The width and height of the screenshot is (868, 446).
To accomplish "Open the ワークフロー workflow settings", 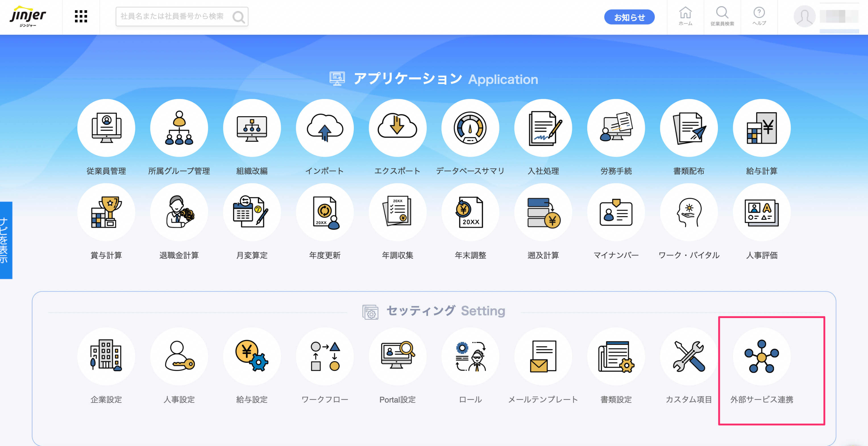I will coord(325,356).
